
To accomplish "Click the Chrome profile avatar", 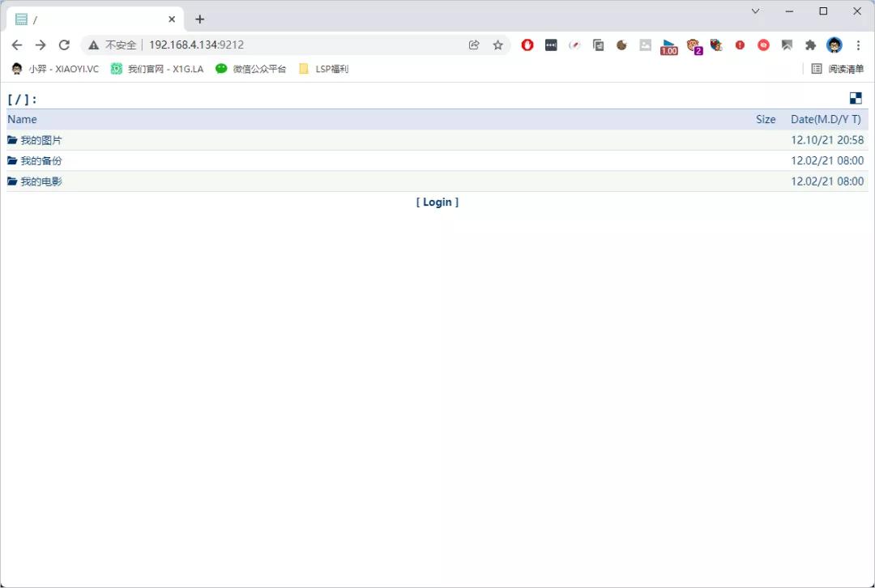I will tap(834, 45).
